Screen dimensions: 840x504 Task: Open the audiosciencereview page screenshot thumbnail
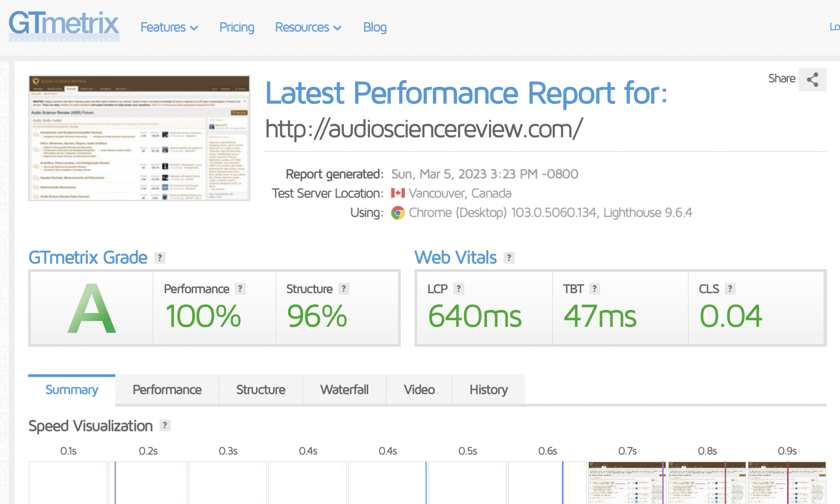[x=139, y=138]
